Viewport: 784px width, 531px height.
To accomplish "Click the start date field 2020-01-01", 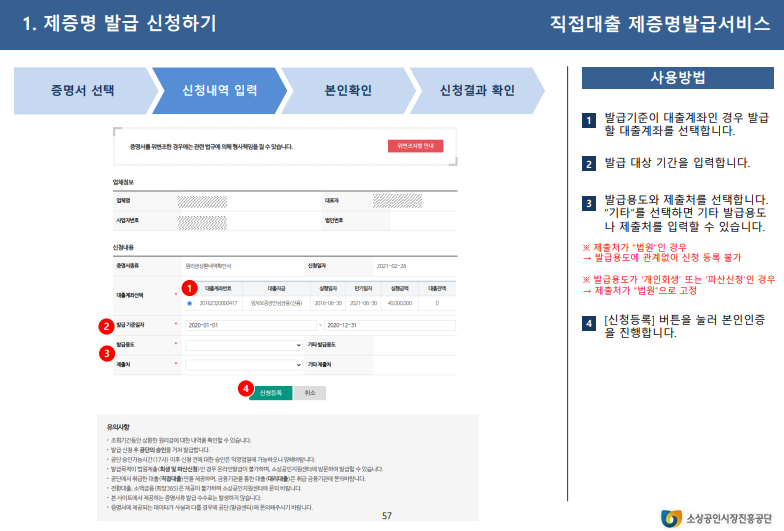I will 250,326.
